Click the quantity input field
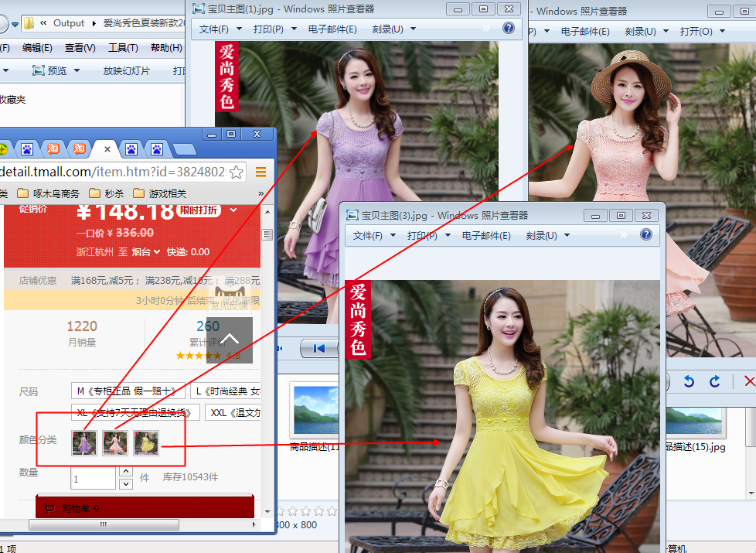The image size is (756, 553). [x=93, y=478]
